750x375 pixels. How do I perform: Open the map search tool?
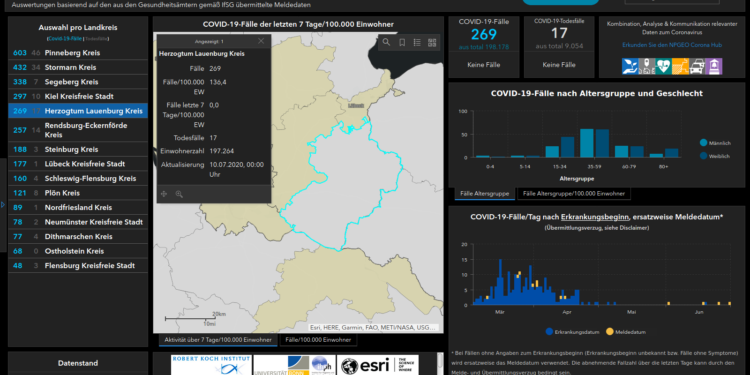(386, 43)
